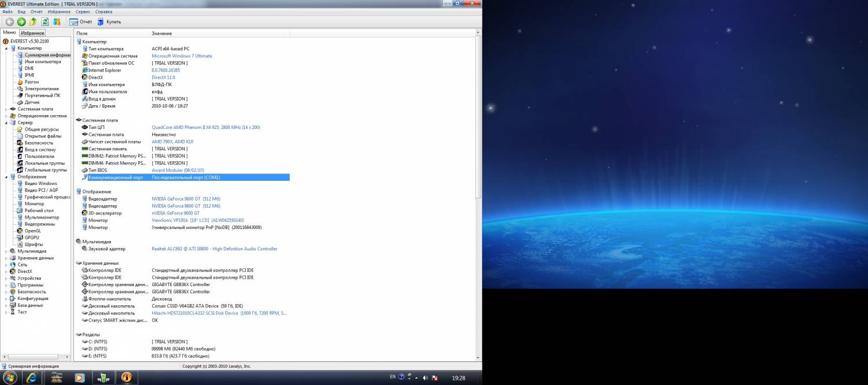Expand the Операционная система tree node

7,116
